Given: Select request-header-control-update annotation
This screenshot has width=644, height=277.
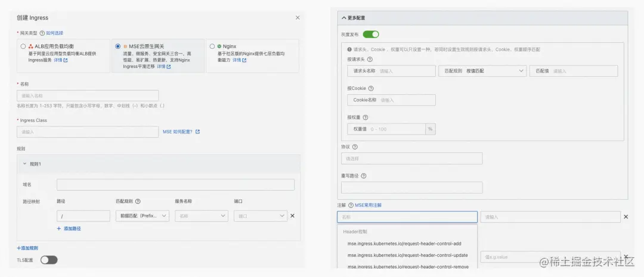Looking at the screenshot, I should [x=407, y=255].
